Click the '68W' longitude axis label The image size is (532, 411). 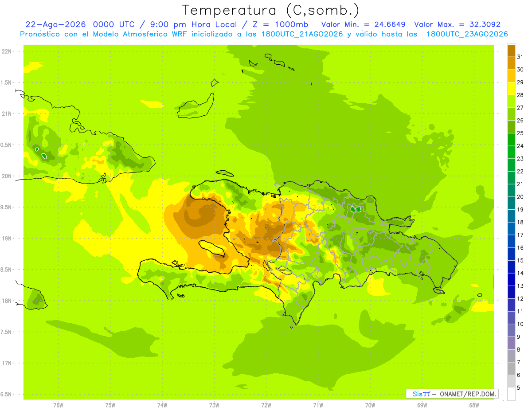click(474, 405)
